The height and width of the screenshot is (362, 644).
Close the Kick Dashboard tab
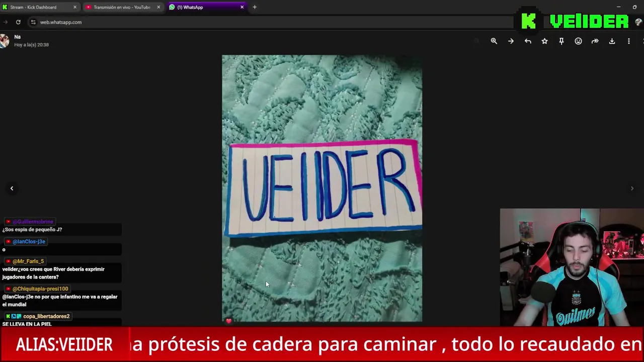[x=75, y=7]
